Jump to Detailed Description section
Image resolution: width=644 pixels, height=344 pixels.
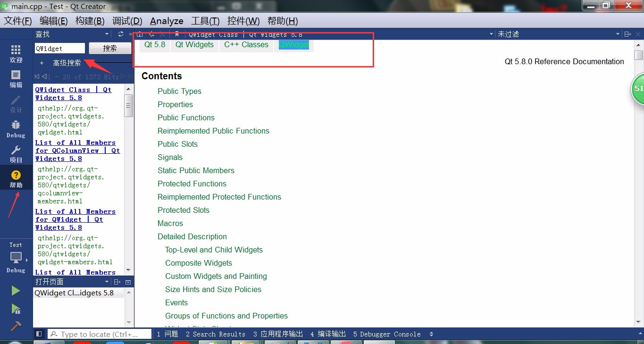click(x=192, y=236)
